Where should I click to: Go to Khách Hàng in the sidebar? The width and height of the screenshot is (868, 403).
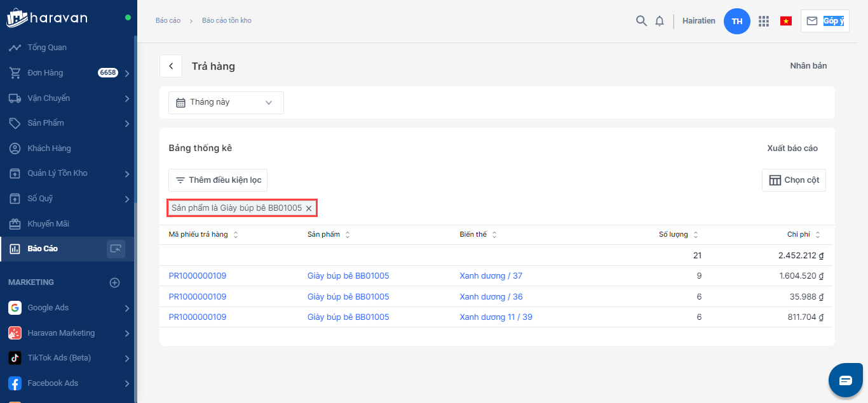point(49,148)
